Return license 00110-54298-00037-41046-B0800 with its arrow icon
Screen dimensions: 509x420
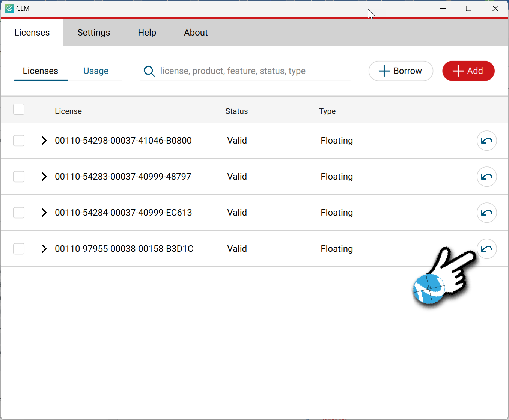pyautogui.click(x=486, y=141)
